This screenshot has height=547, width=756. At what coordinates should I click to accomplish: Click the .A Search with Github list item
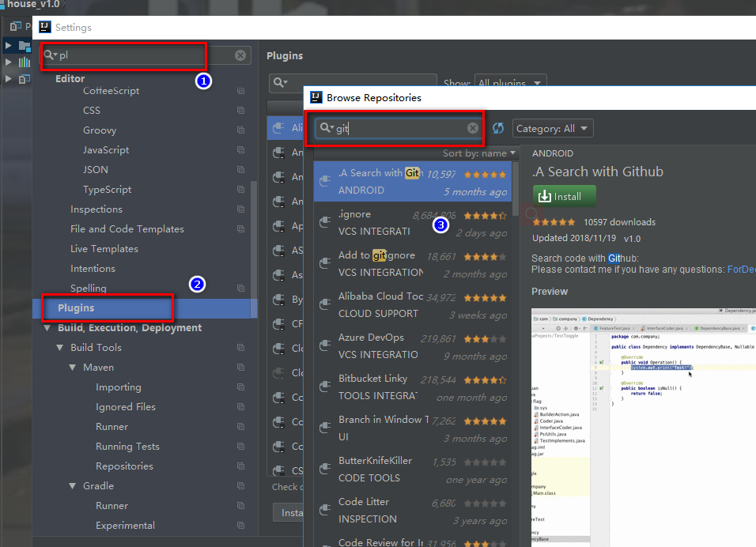coord(413,181)
